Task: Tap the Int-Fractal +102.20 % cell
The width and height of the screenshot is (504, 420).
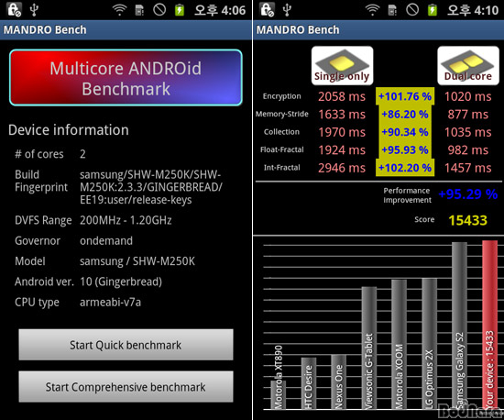Action: coord(405,168)
